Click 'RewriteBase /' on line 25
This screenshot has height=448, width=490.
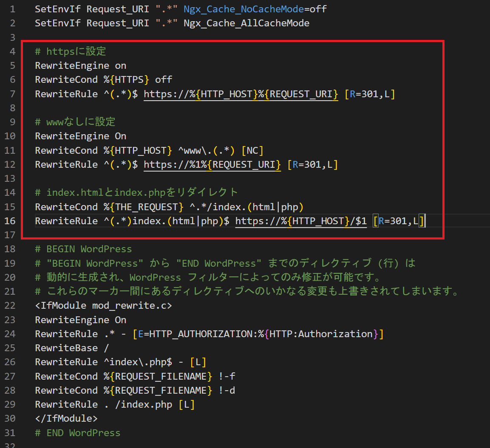(x=72, y=348)
